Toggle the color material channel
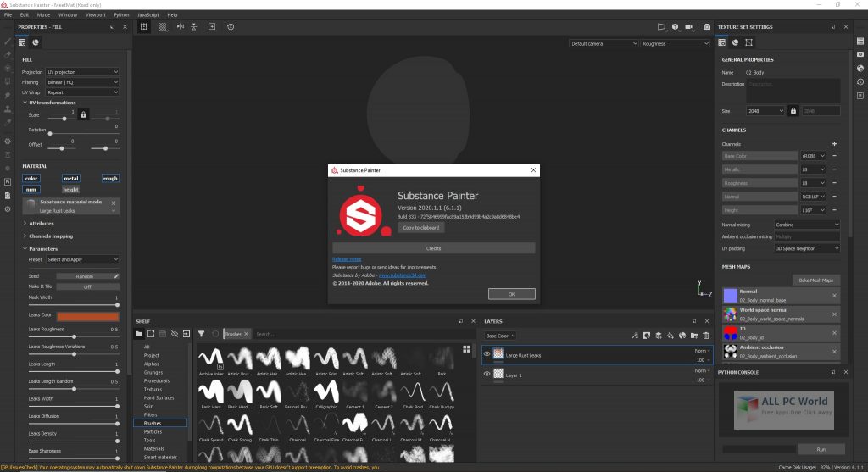Viewport: 868px width, 472px height. (x=31, y=178)
